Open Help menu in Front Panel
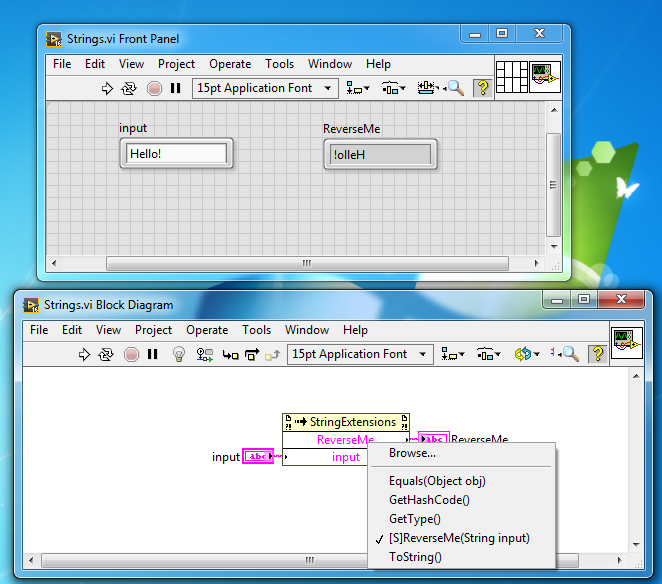The height and width of the screenshot is (584, 662). point(378,64)
